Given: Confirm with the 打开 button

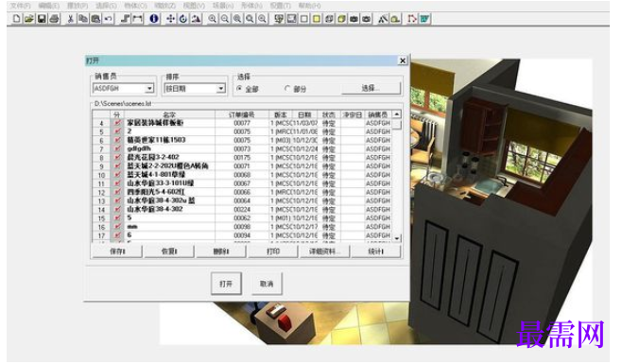Looking at the screenshot, I should [226, 284].
